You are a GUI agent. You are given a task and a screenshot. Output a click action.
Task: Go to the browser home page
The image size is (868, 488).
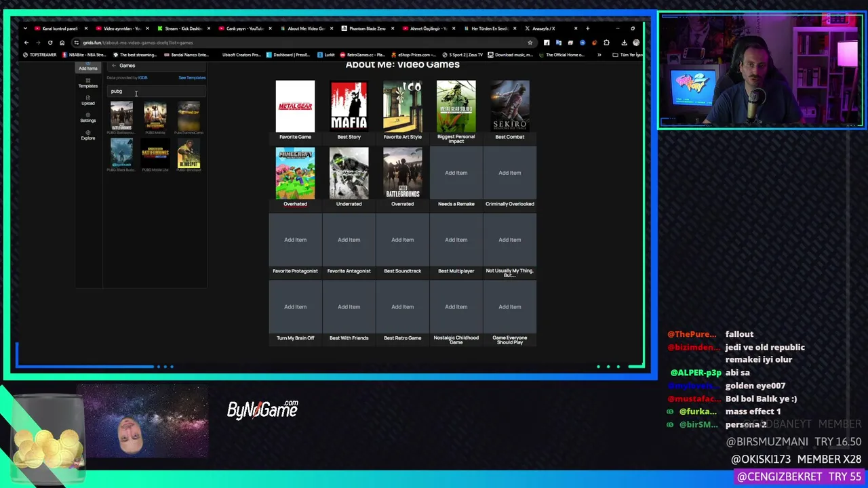pos(62,43)
